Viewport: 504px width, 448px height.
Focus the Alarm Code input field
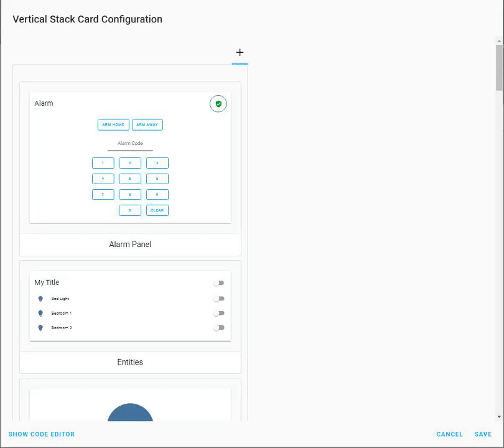[x=130, y=144]
